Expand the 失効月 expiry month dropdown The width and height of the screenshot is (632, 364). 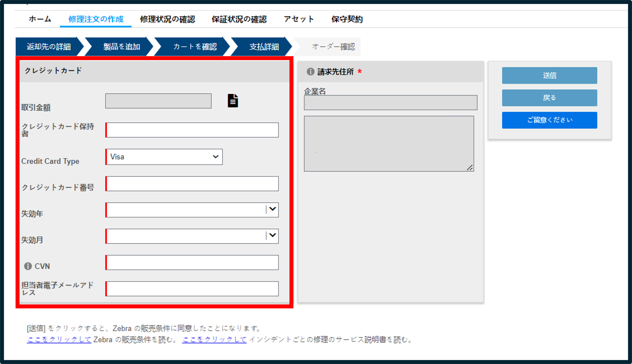(x=192, y=236)
